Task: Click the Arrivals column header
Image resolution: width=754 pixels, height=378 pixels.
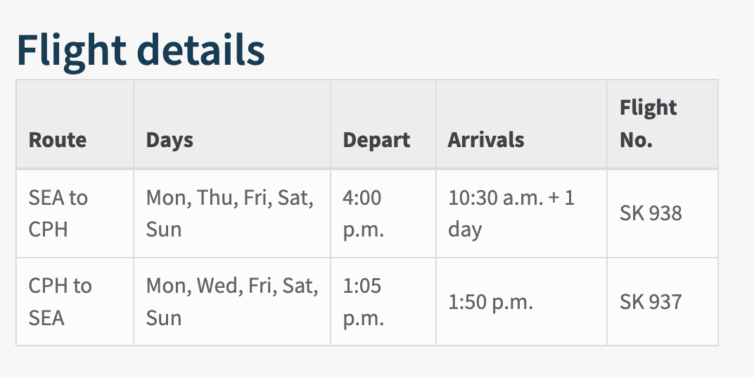Action: [521, 124]
